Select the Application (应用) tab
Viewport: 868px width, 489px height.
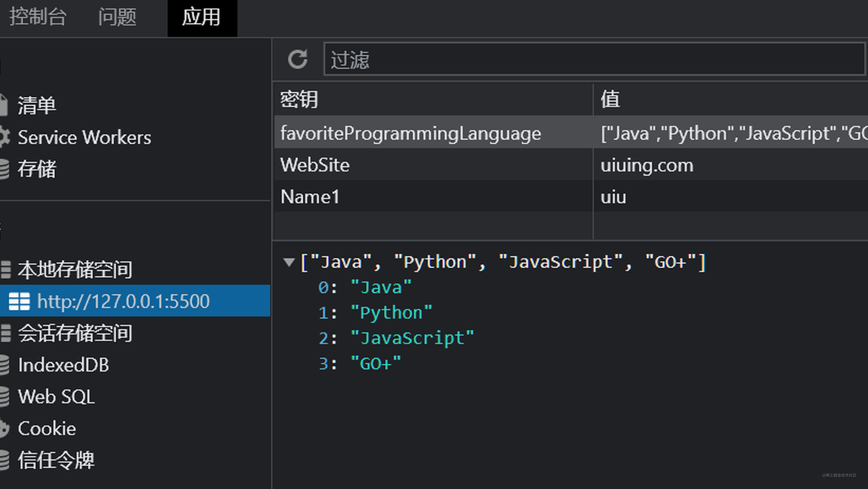point(202,17)
